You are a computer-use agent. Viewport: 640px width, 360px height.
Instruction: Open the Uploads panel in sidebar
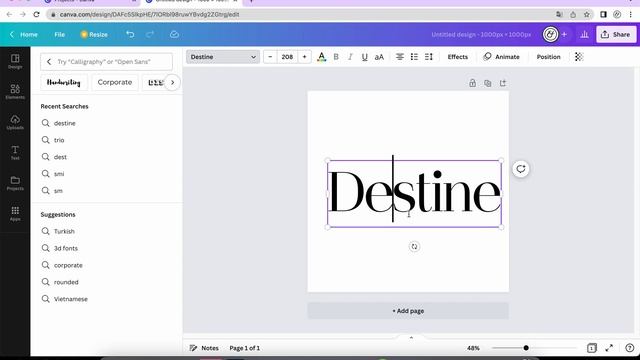(15, 122)
